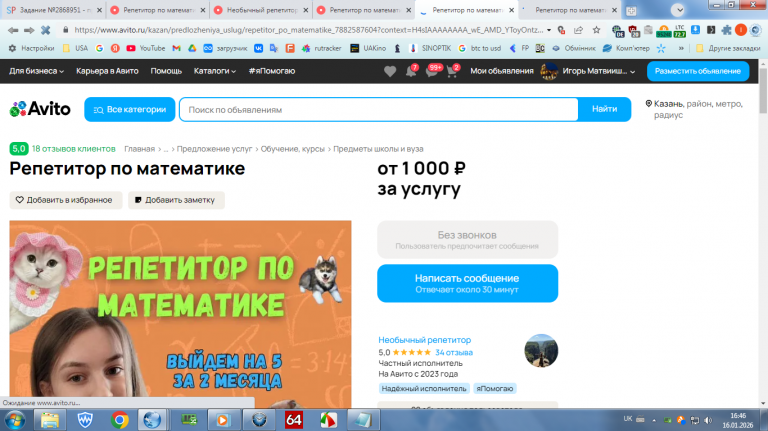Screen dimensions: 768x431
Task: Open the YouTube bookmark
Action: 145,48
